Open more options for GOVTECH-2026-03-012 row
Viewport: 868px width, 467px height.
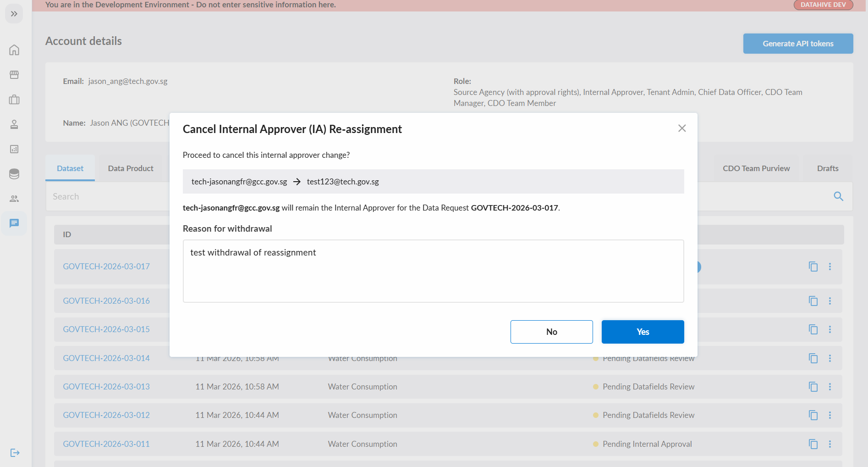click(x=830, y=415)
